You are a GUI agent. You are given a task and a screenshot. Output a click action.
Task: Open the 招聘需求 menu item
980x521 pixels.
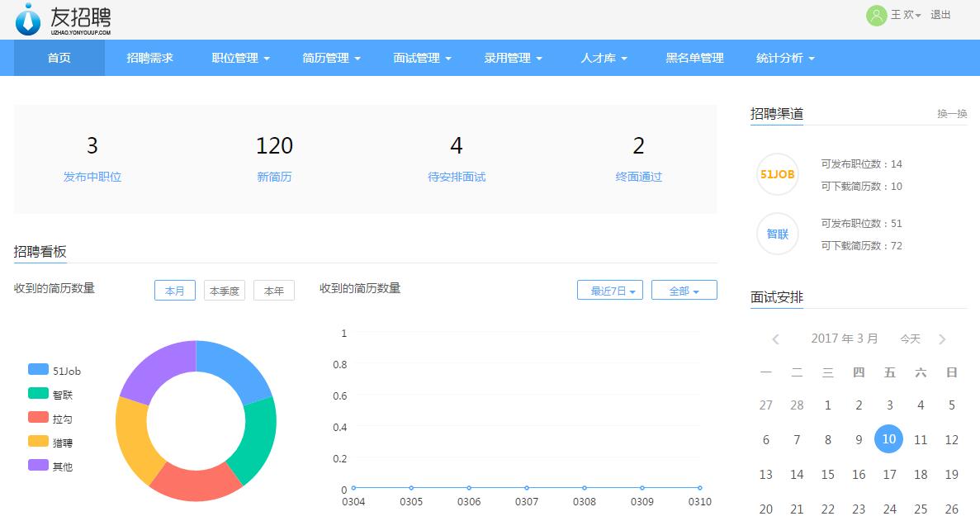(x=150, y=58)
